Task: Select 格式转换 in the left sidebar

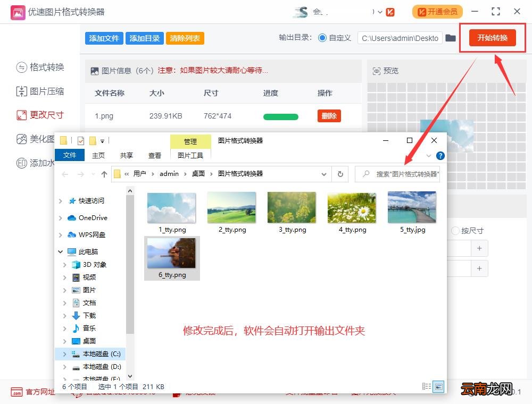Action: [x=40, y=67]
